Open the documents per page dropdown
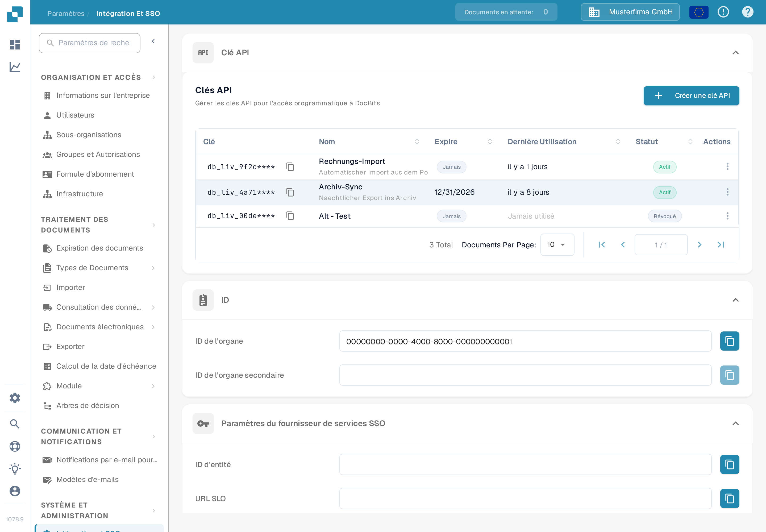766x532 pixels. pos(557,245)
